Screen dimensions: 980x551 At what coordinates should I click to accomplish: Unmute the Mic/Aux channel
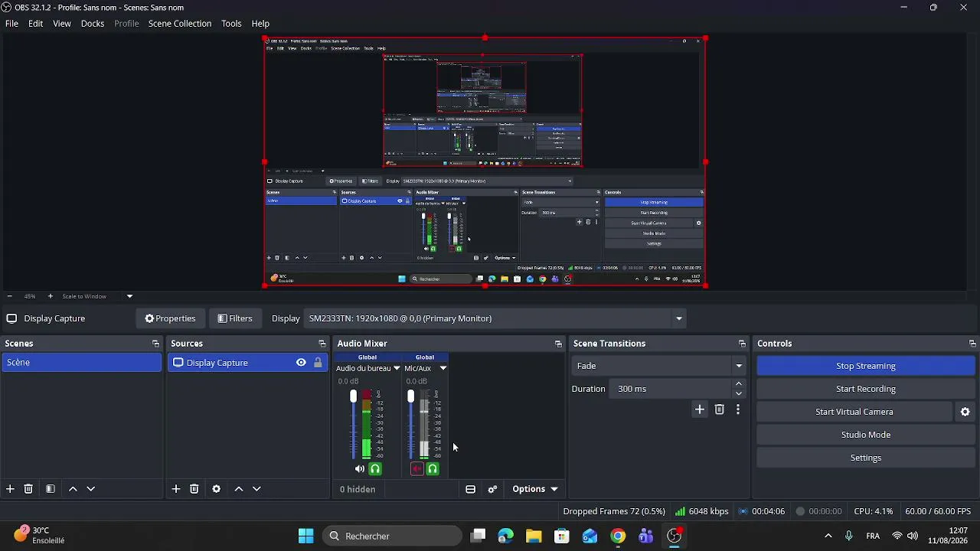417,469
